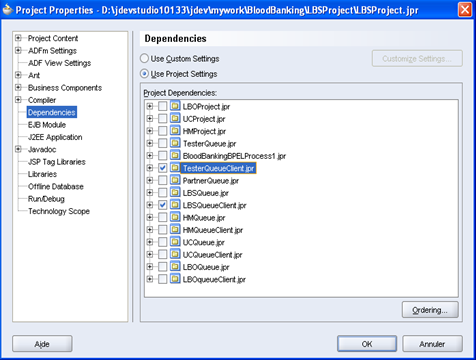
Task: Click the JDeveloper icon in title bar
Action: click(8, 10)
